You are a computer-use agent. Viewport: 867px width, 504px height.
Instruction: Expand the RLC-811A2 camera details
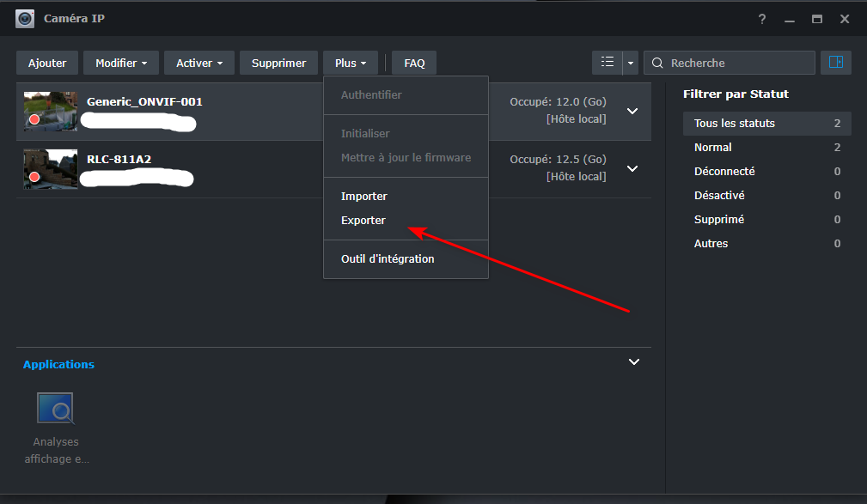coord(632,169)
